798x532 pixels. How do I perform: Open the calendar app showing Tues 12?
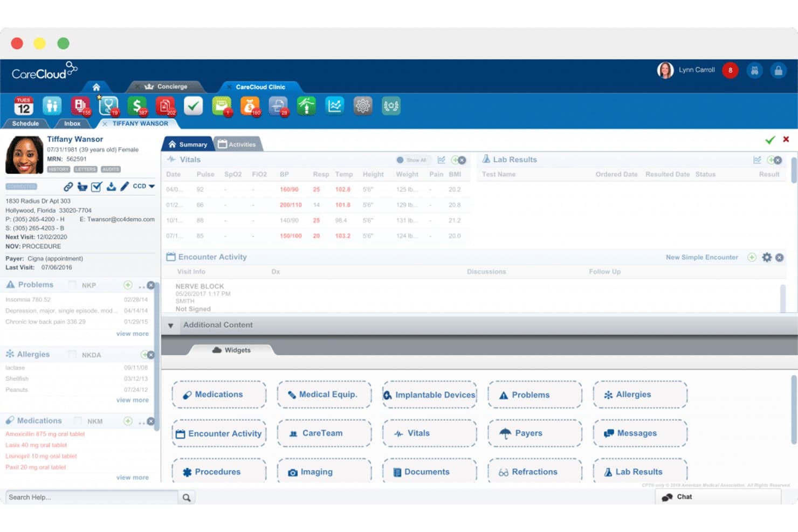[24, 106]
